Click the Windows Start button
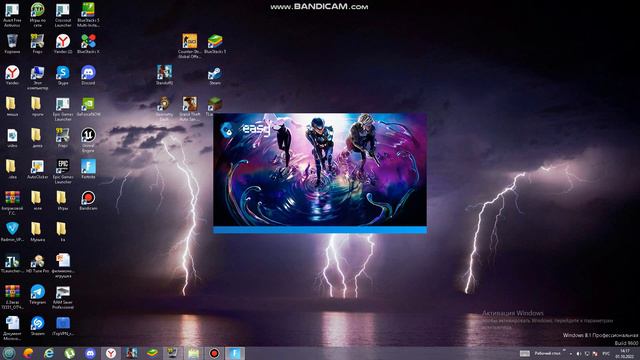This screenshot has width=640, height=360. pyautogui.click(x=9, y=353)
